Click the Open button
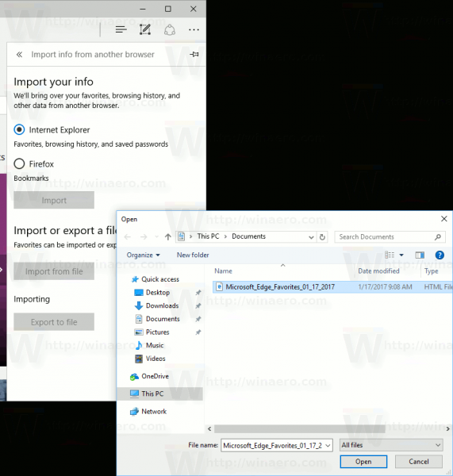453x476 pixels. tap(363, 462)
